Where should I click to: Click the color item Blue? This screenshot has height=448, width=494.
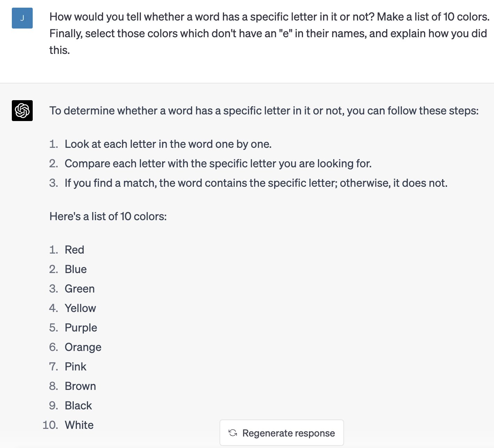(76, 269)
